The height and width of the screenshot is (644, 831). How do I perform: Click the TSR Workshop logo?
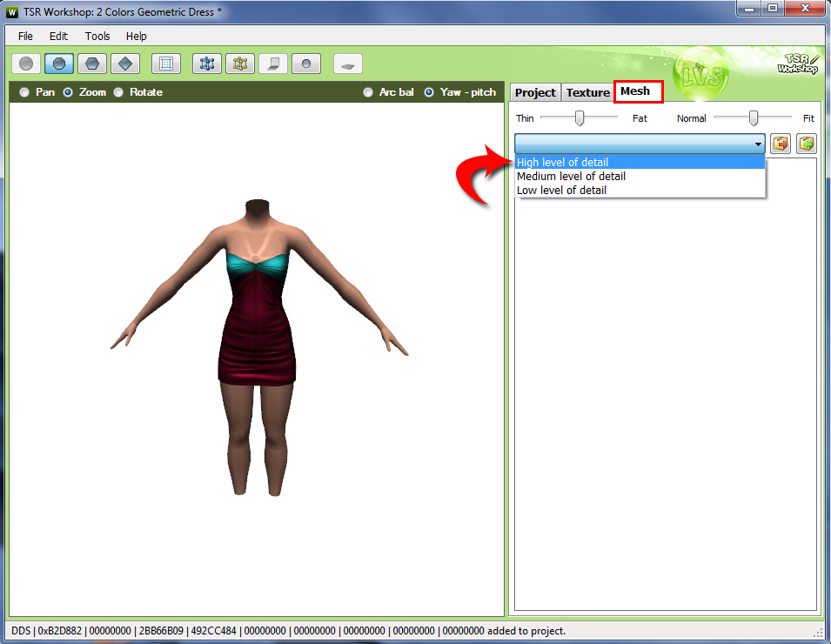tap(798, 64)
